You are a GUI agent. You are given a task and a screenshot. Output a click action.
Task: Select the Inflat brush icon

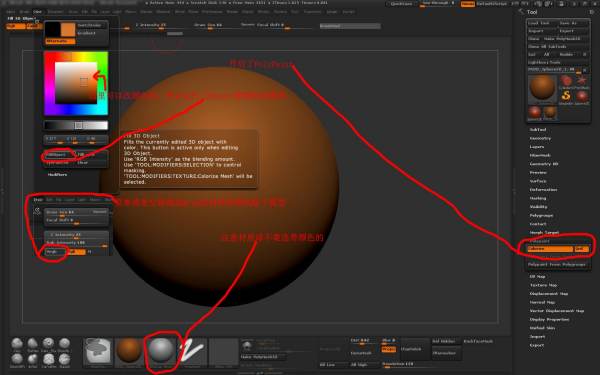pos(33,360)
